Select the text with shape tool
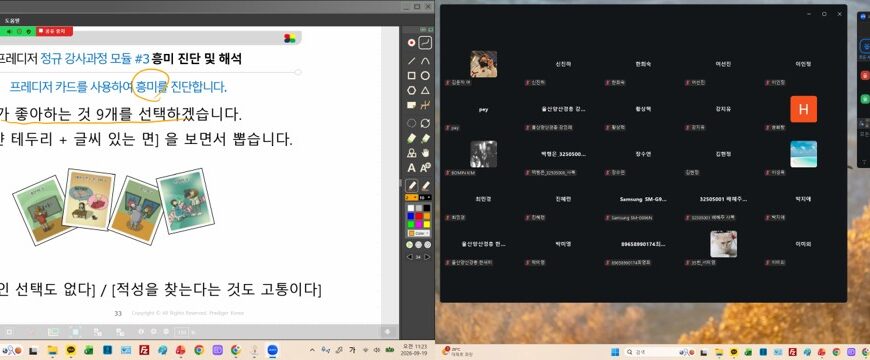The width and height of the screenshot is (870, 360). 425,168
